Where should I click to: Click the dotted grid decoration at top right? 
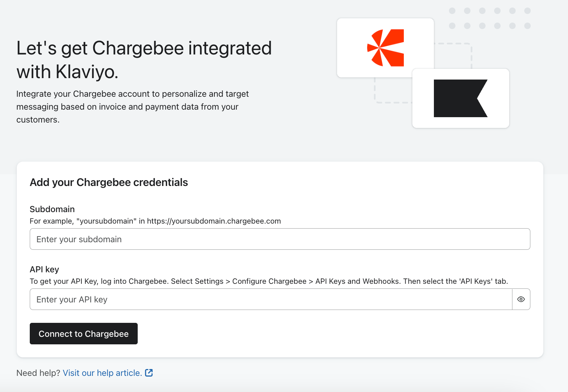(489, 18)
